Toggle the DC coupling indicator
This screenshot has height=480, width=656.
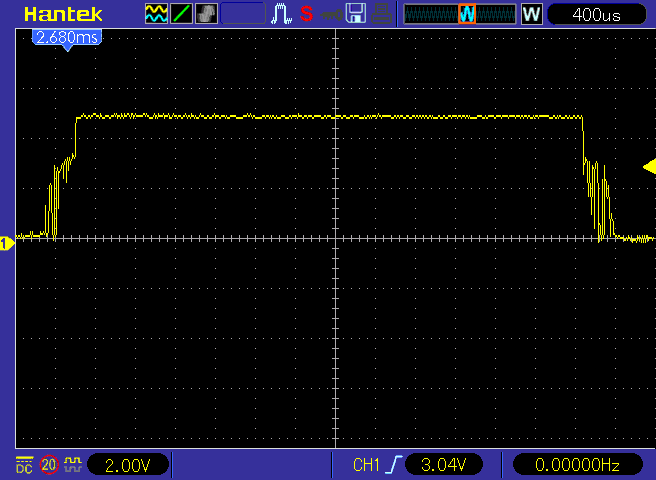[24, 465]
